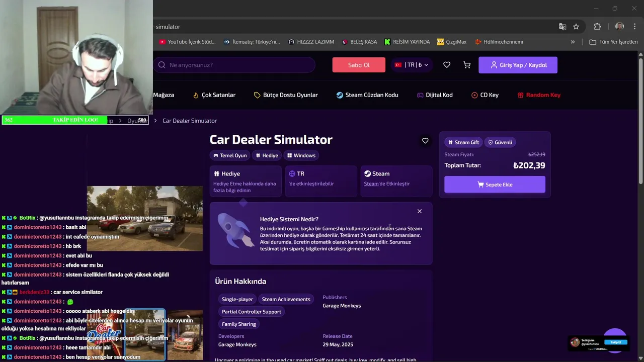Click the Steam logo in activation card
The image size is (644, 362).
tap(367, 173)
